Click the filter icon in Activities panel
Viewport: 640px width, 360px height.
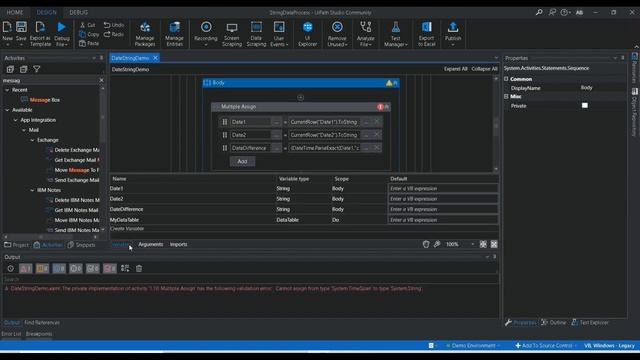coord(37,69)
